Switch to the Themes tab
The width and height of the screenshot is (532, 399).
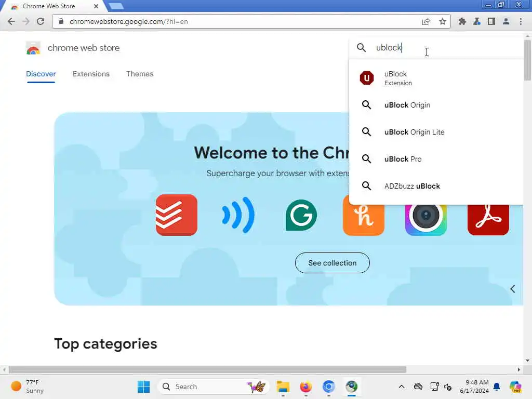coord(140,74)
